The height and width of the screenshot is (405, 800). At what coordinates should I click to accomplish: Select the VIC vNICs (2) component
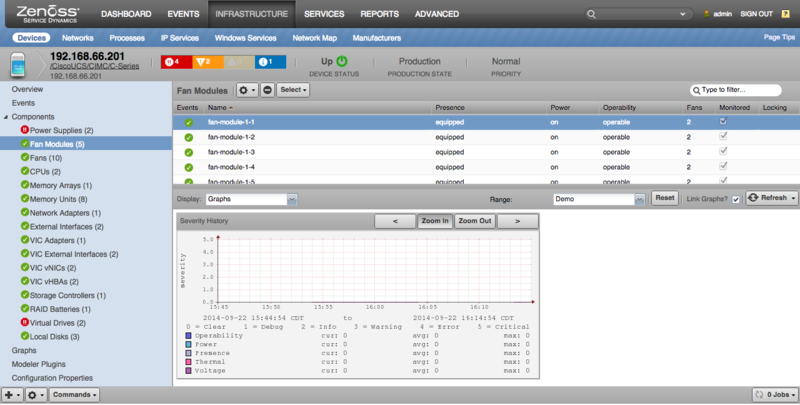[x=53, y=268]
